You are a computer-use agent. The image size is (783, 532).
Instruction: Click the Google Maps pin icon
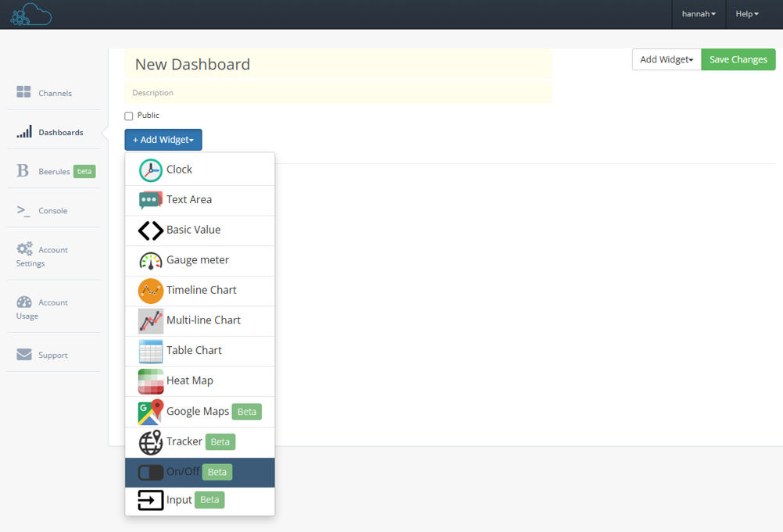pyautogui.click(x=150, y=412)
